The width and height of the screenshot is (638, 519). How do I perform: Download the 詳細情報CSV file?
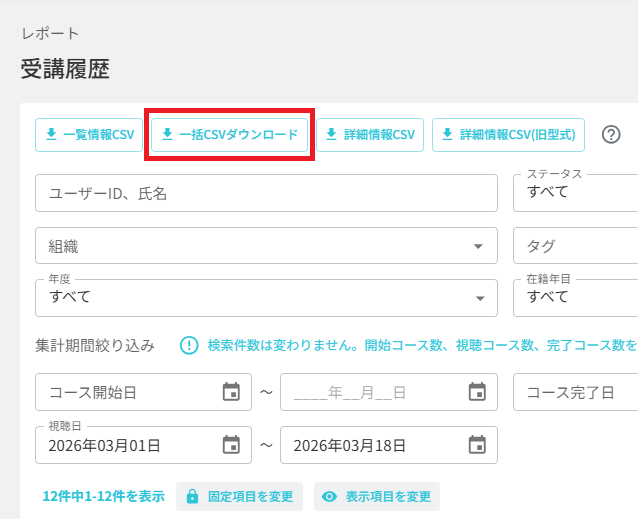point(370,135)
